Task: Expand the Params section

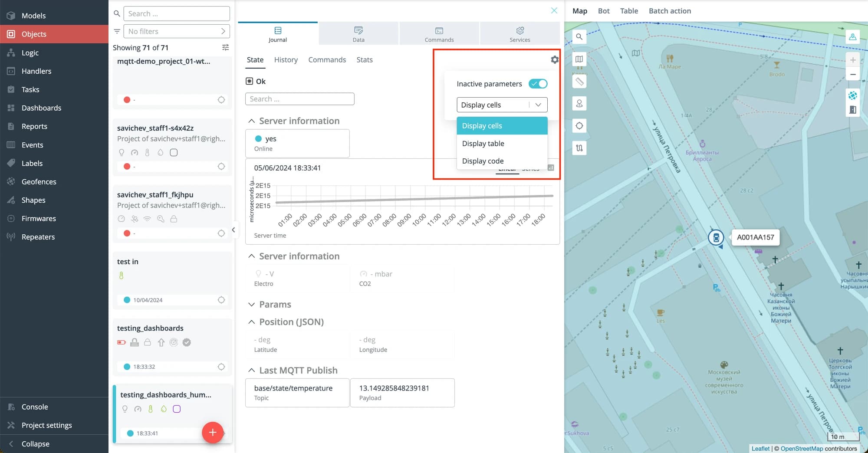Action: click(251, 305)
